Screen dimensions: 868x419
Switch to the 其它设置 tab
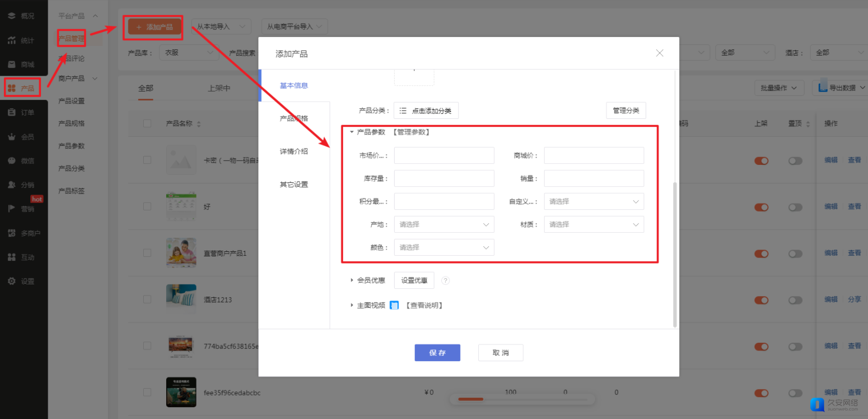click(294, 185)
